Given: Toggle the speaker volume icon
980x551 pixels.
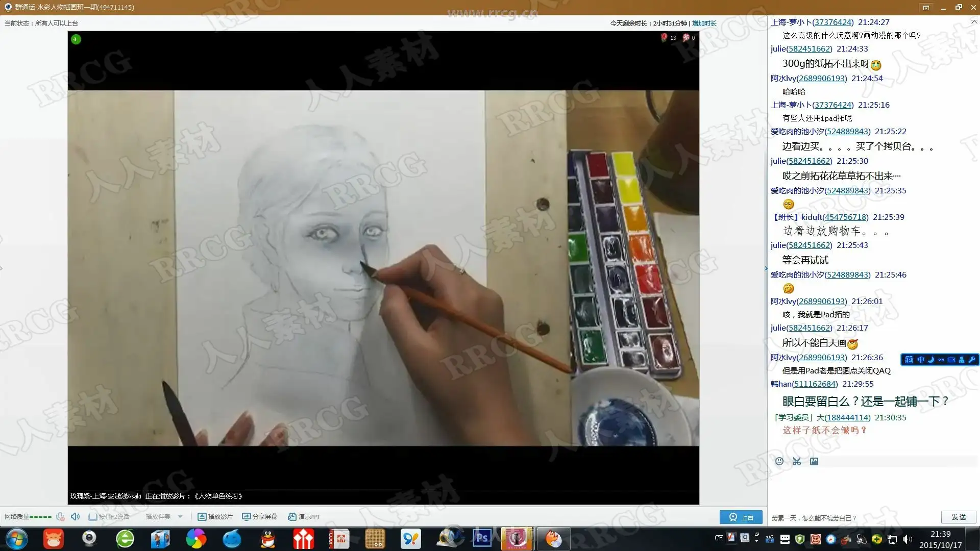Looking at the screenshot, I should (76, 517).
